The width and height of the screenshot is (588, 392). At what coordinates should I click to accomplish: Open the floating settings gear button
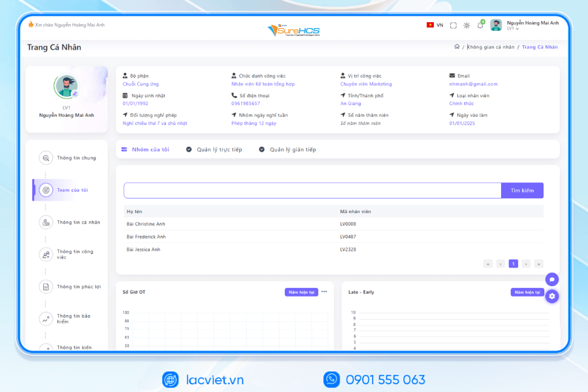click(552, 296)
